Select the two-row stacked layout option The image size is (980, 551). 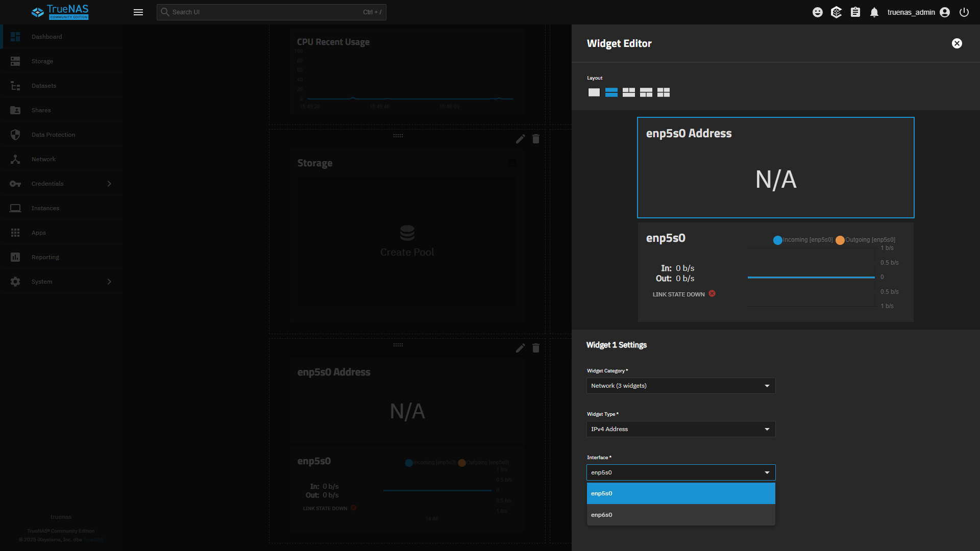tap(611, 92)
